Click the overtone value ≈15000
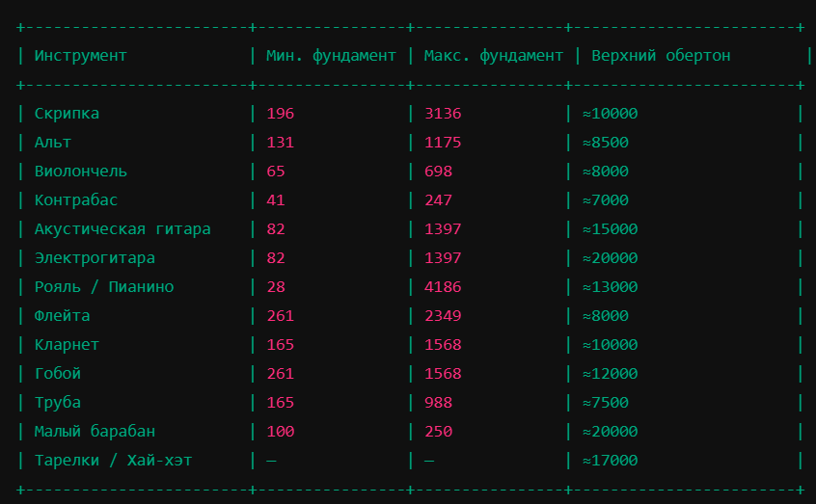Viewport: 816px width, 504px height. point(610,229)
